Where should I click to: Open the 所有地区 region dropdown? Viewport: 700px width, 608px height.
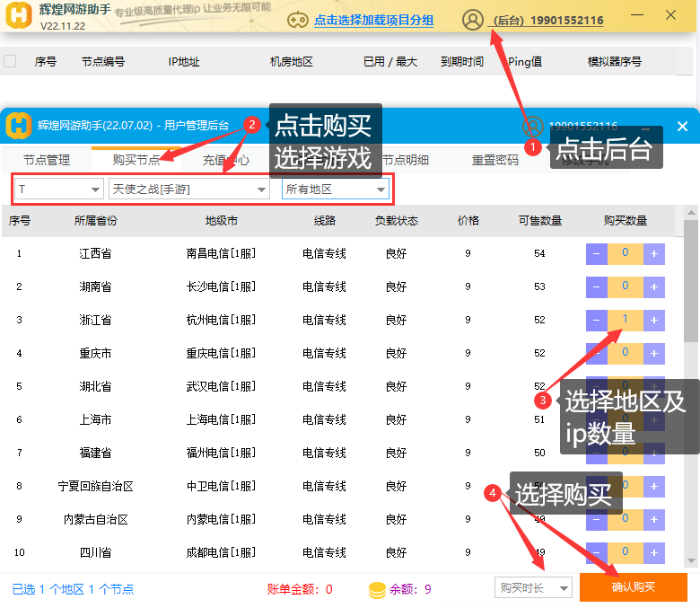[336, 189]
